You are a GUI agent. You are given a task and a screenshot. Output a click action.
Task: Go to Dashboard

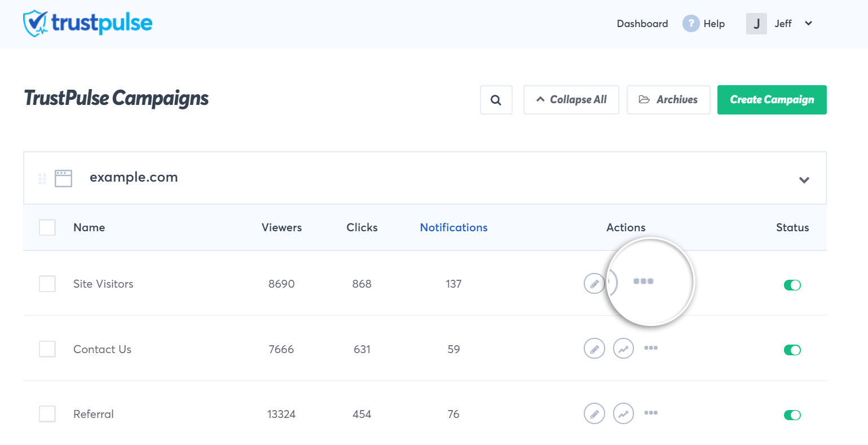642,24
